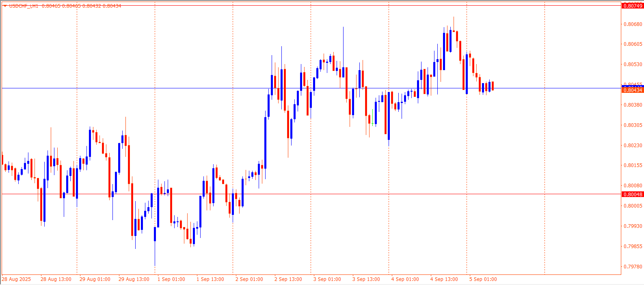This screenshot has width=644, height=285.
Task: Click the red 0.80749 price level tag
Action: pos(633,6)
